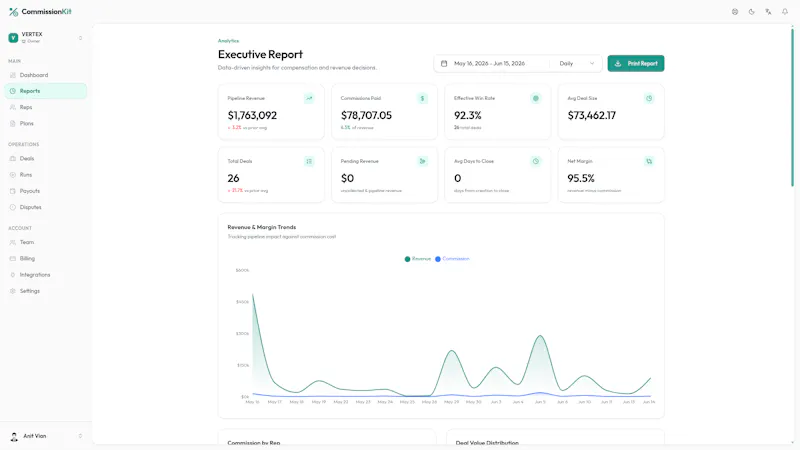Screen dimensions: 800x450
Task: Click the Executive Report heading
Action: [260, 54]
